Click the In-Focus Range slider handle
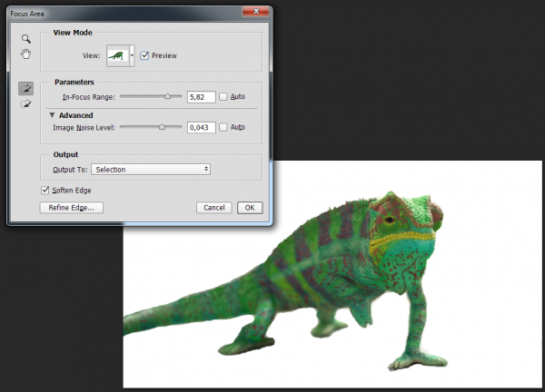This screenshot has height=392, width=545. coord(167,95)
